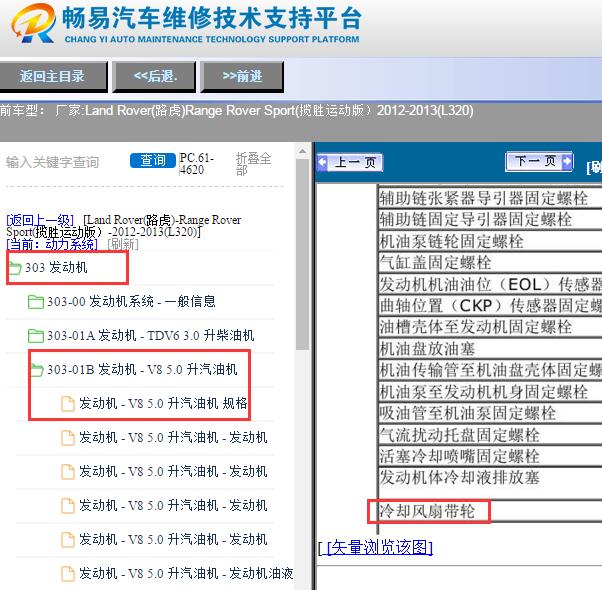Open 发动机 - V8 5.0 升汽油机 规格 page
The width and height of the screenshot is (602, 590).
pos(163,403)
